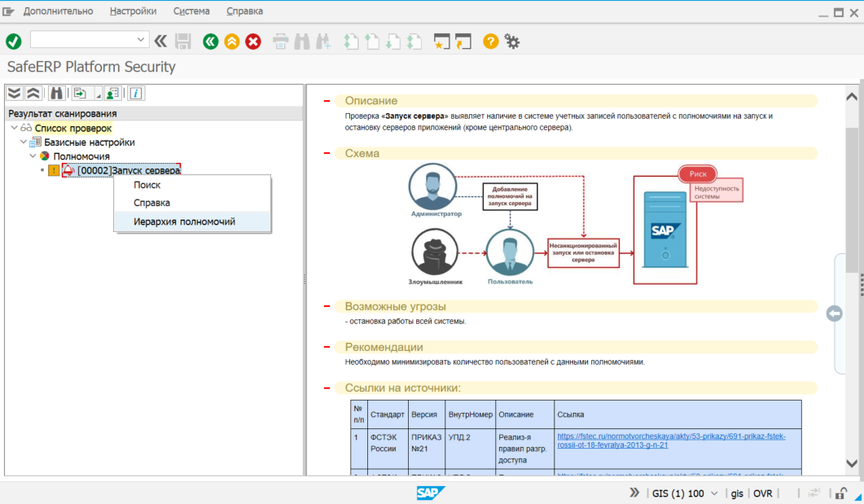Collapse the Список проверок tree node
Image resolution: width=864 pixels, height=504 pixels.
[x=15, y=128]
